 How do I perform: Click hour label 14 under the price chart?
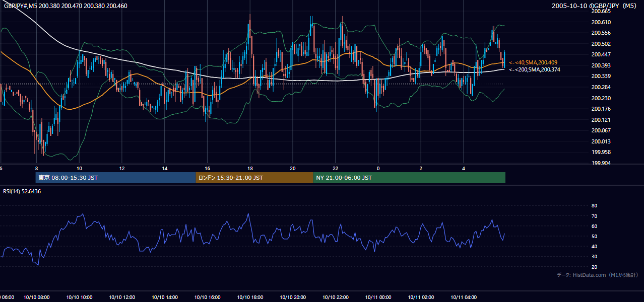[x=165, y=168]
